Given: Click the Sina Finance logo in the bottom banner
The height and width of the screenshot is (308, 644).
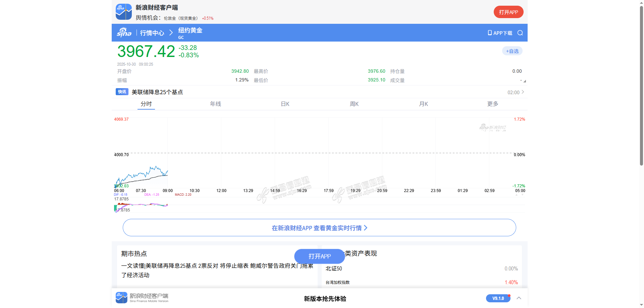Looking at the screenshot, I should coord(121,298).
